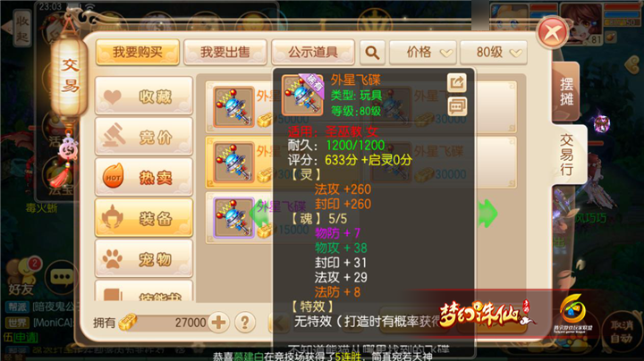Add gold with the plus button

pos(218,323)
